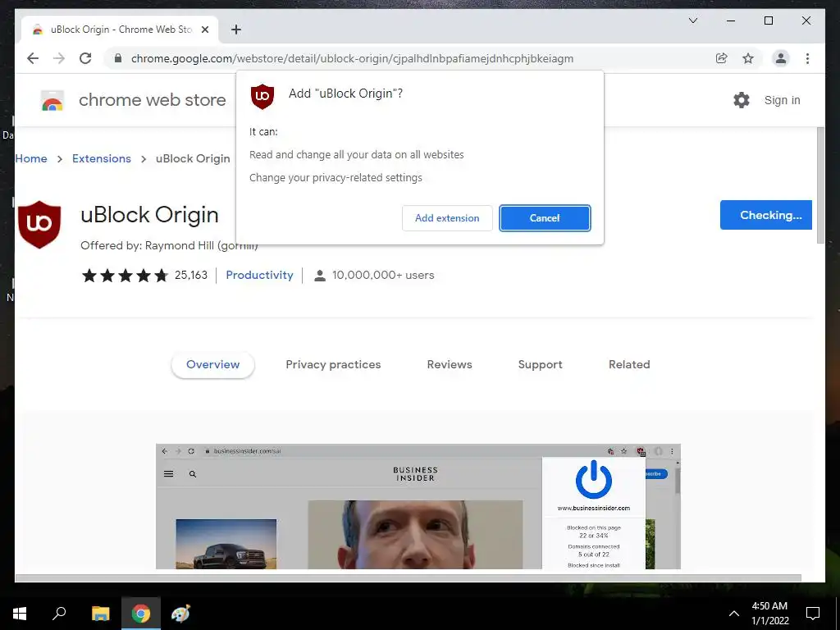The height and width of the screenshot is (630, 840).
Task: Launch File Explorer from the taskbar
Action: coord(100,614)
